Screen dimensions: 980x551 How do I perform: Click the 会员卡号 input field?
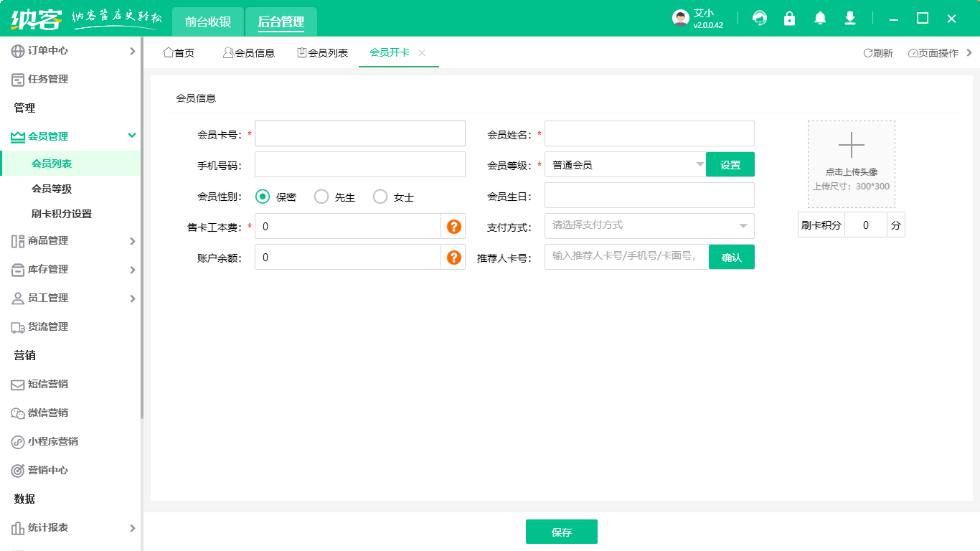tap(360, 134)
